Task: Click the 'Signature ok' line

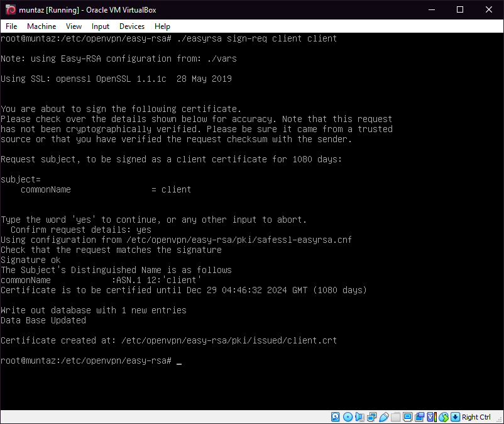Action: (x=31, y=260)
